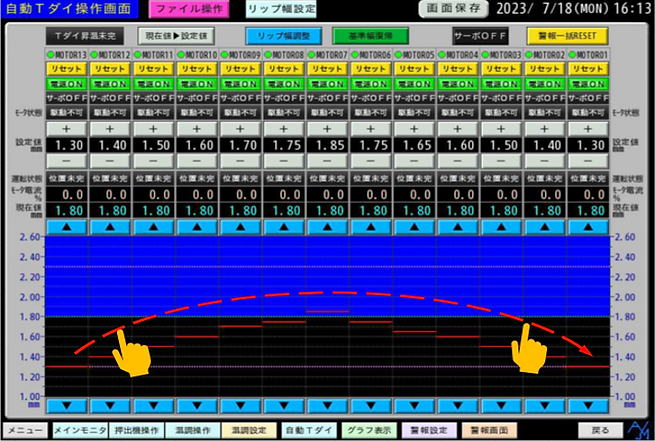Select MOTOR07 set value field 1.85

coord(327,145)
